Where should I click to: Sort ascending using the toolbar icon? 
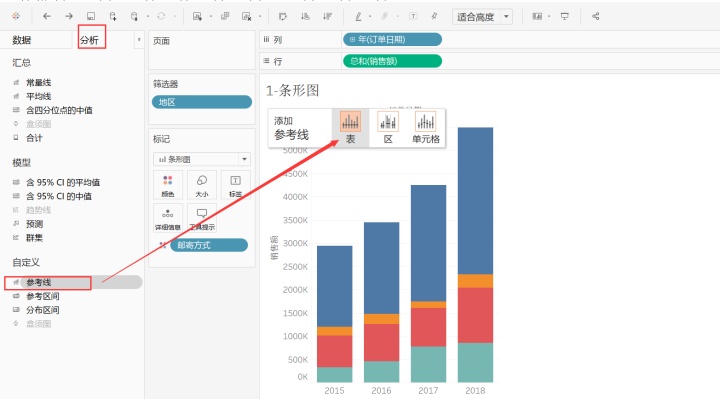coord(305,16)
